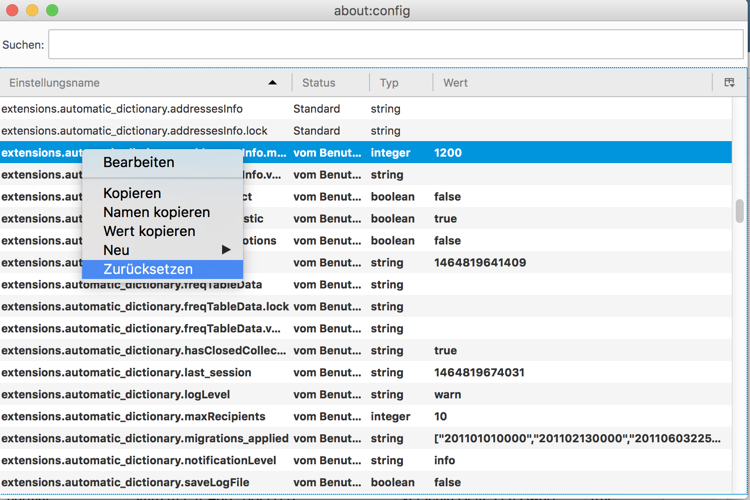Screen dimensions: 750x500
Task: Sort by the Typ column header
Action: pyautogui.click(x=389, y=83)
